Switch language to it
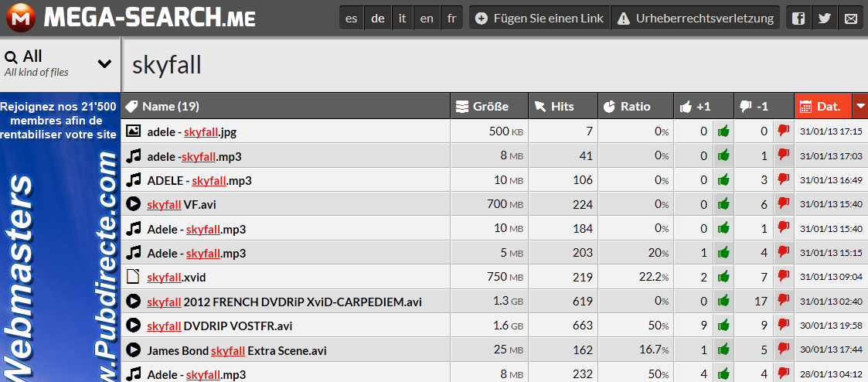 (403, 19)
